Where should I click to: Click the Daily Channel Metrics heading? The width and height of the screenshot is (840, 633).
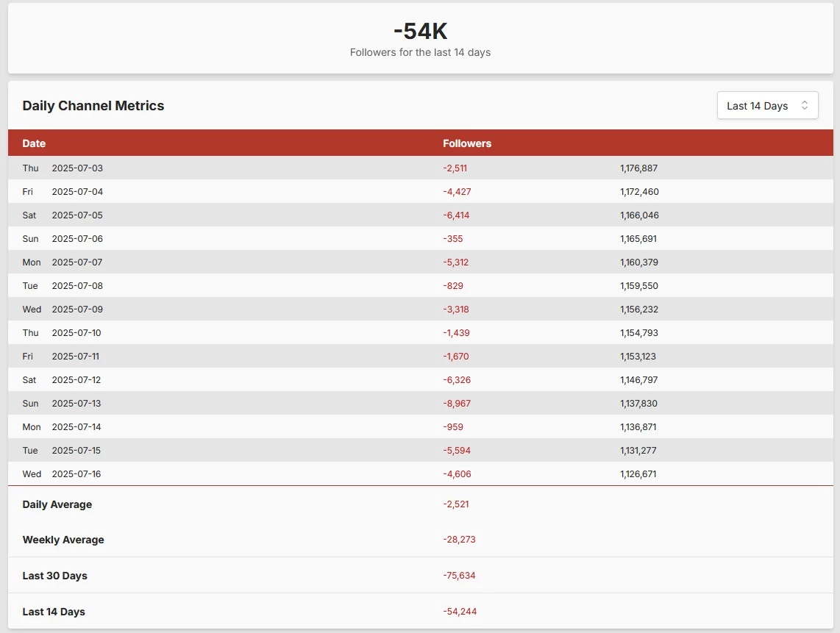coord(93,106)
